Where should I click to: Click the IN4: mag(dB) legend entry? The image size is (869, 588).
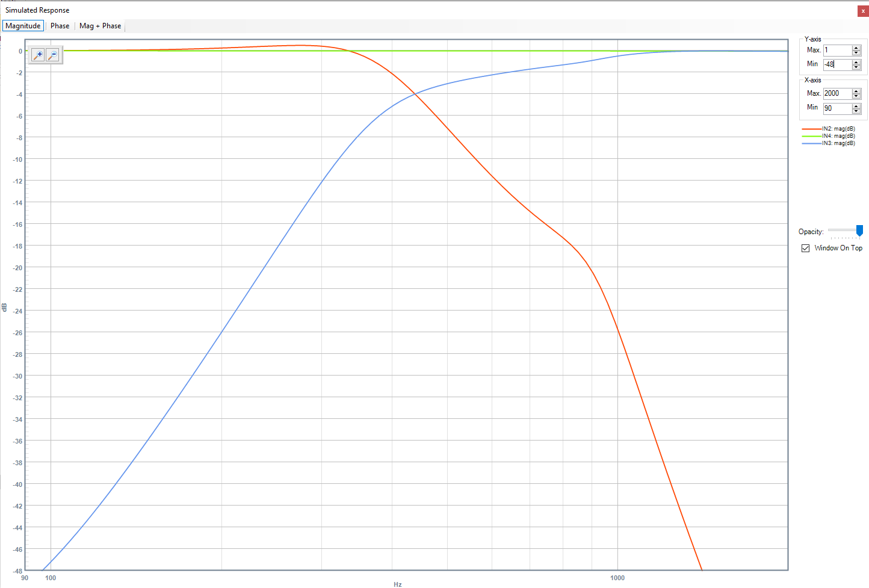click(x=829, y=136)
